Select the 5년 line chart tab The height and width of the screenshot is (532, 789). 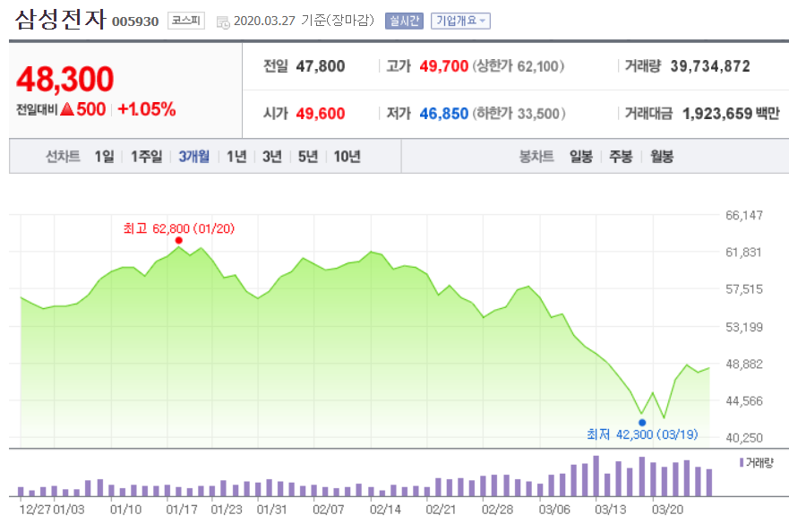(x=307, y=157)
